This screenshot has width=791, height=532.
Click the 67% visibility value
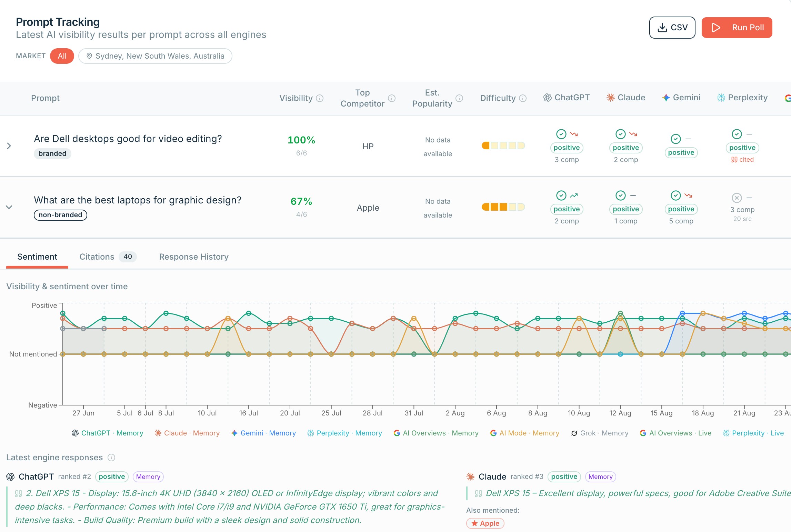[301, 201]
